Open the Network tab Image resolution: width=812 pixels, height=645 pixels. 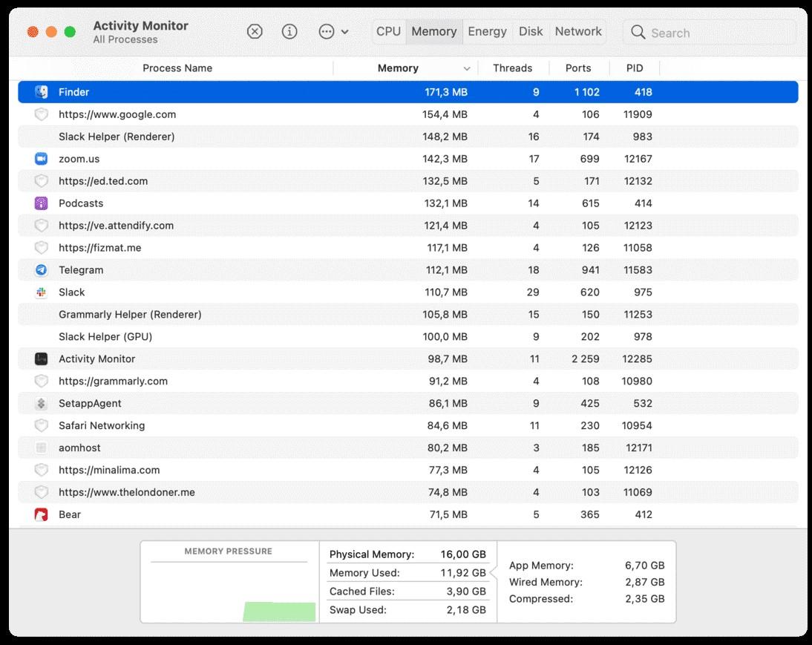pyautogui.click(x=578, y=32)
